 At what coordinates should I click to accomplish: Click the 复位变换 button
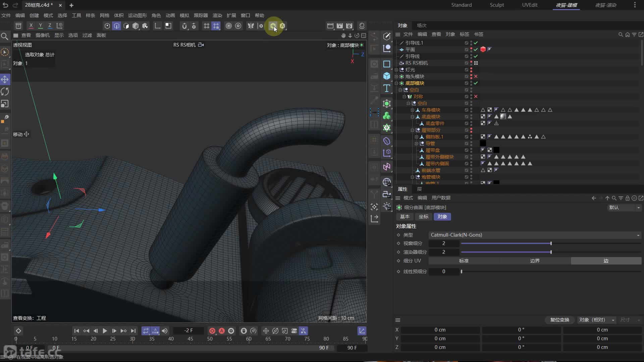559,320
